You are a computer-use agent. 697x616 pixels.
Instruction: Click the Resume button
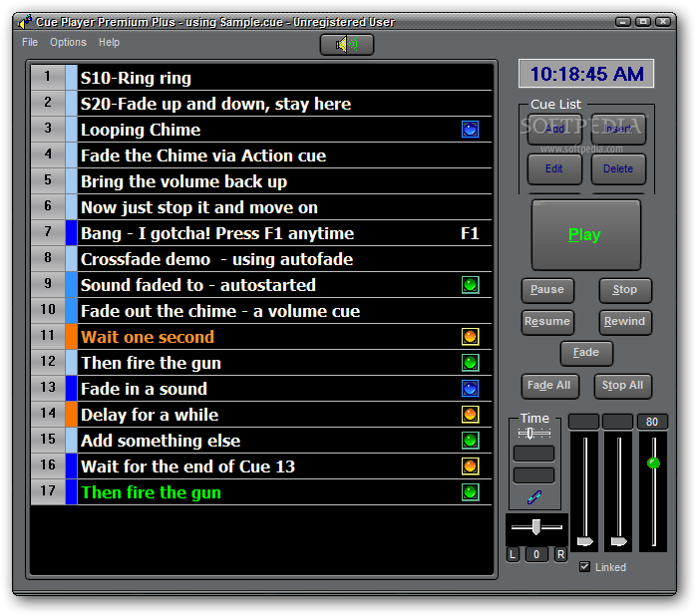547,322
